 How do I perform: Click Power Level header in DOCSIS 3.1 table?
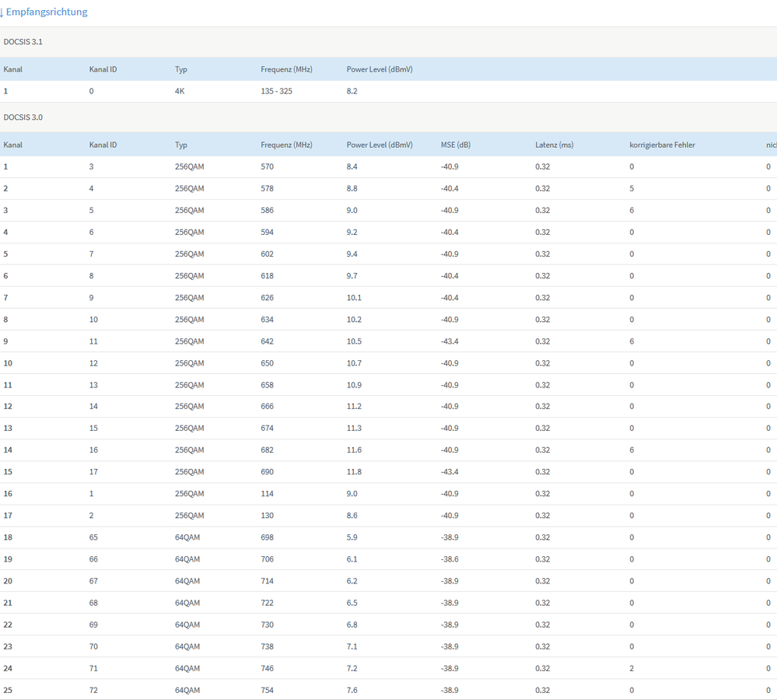pyautogui.click(x=380, y=69)
